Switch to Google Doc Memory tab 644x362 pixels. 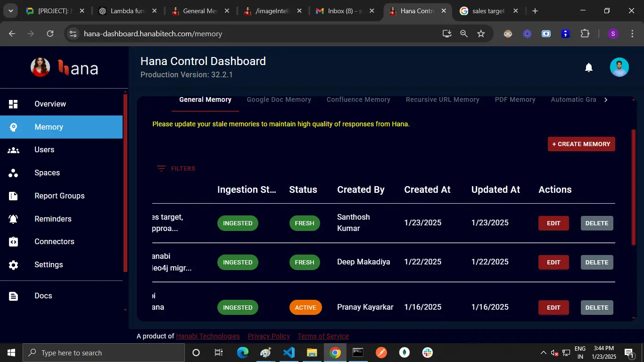279,99
